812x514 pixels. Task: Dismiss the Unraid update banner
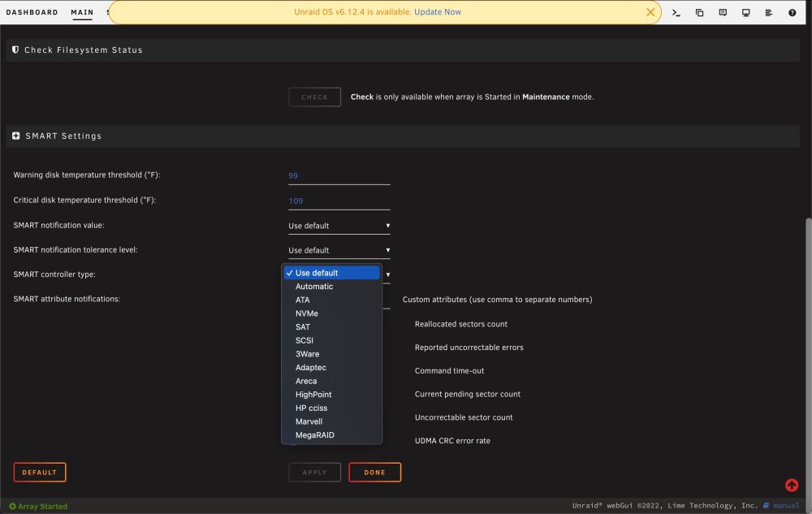(x=650, y=12)
